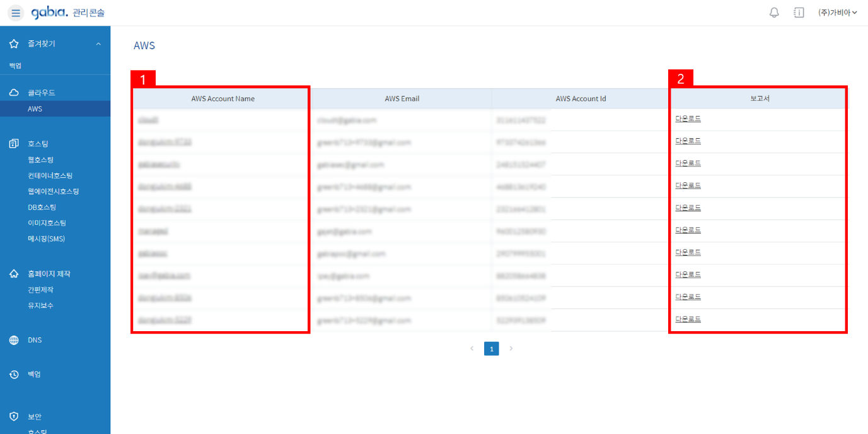Screen dimensions: 868x434
Task: Click 다운로드 link in the last table row
Action: pos(688,319)
